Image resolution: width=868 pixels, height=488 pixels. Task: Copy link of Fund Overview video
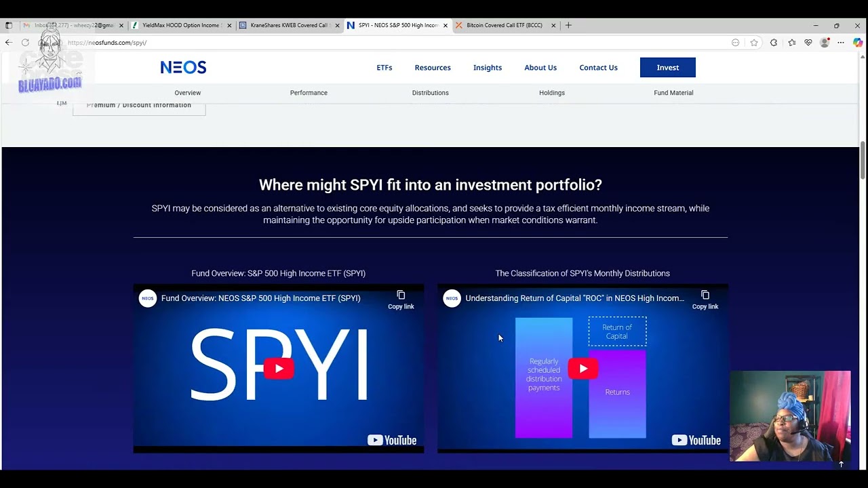point(401,300)
